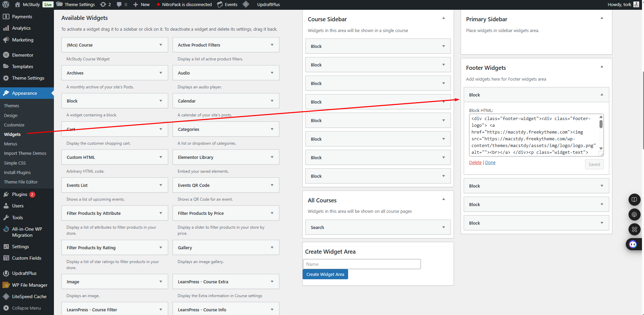Open McStudy site home icon

(x=18, y=4)
